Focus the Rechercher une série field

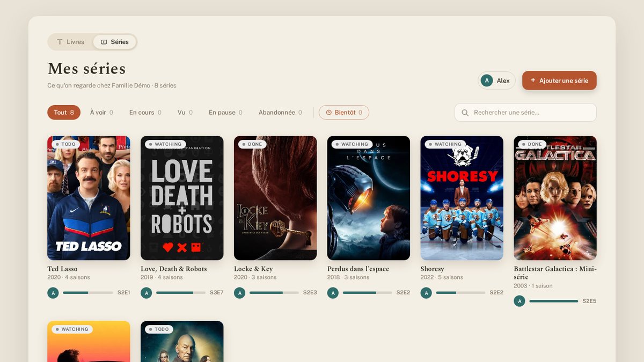[x=525, y=113]
